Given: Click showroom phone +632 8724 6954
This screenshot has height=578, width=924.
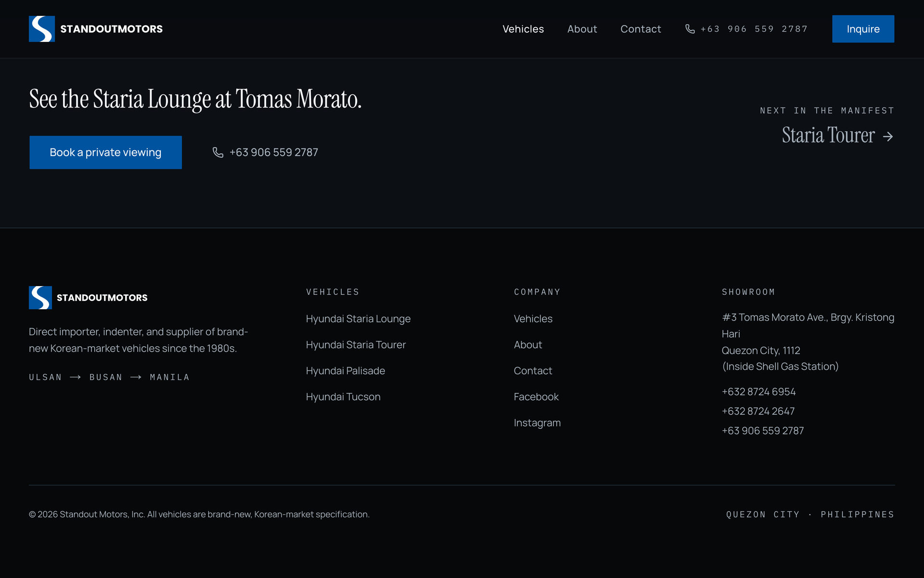Looking at the screenshot, I should click(x=758, y=392).
